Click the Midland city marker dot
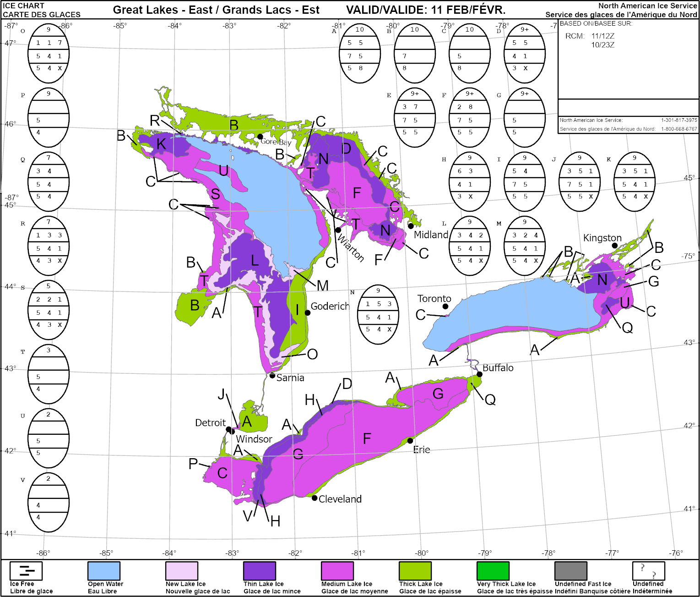Viewport: 700px width, 597px height. click(411, 226)
